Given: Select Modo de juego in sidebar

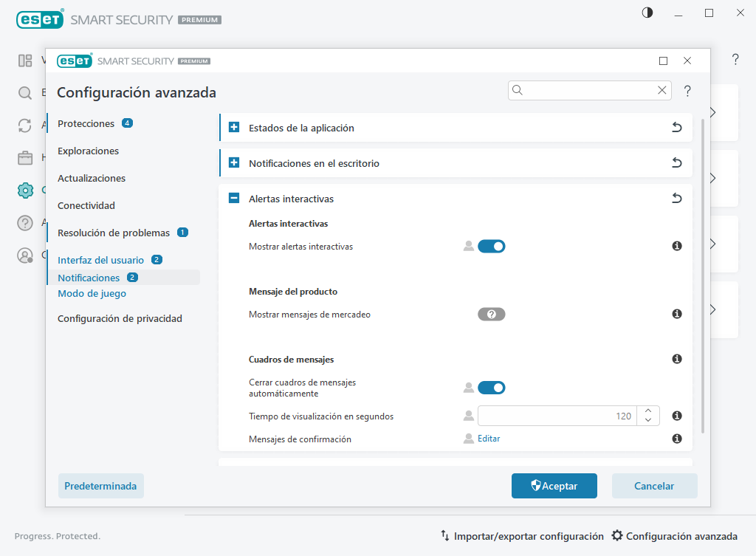Looking at the screenshot, I should (x=92, y=293).
